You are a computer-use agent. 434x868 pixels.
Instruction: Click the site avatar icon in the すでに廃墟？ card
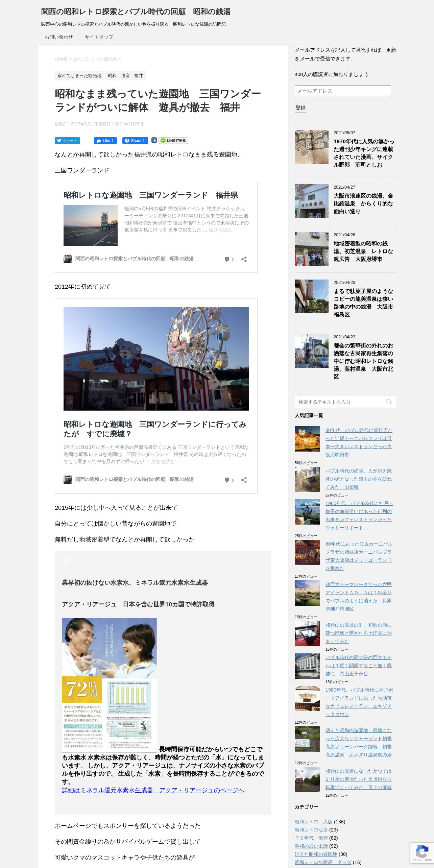(x=68, y=480)
